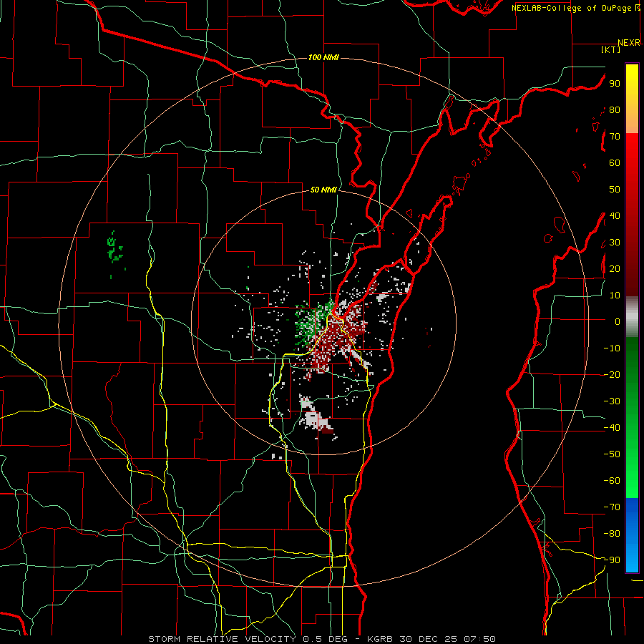Click the "KGRB" station identifier in the footer
Viewport: 644px width, 644px height.
click(x=379, y=639)
